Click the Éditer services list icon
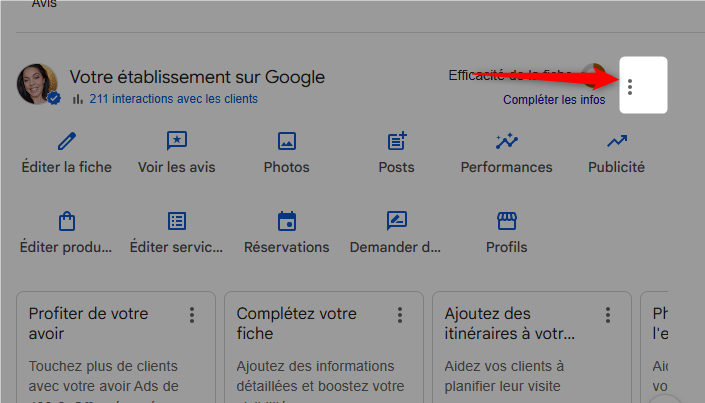 click(177, 221)
